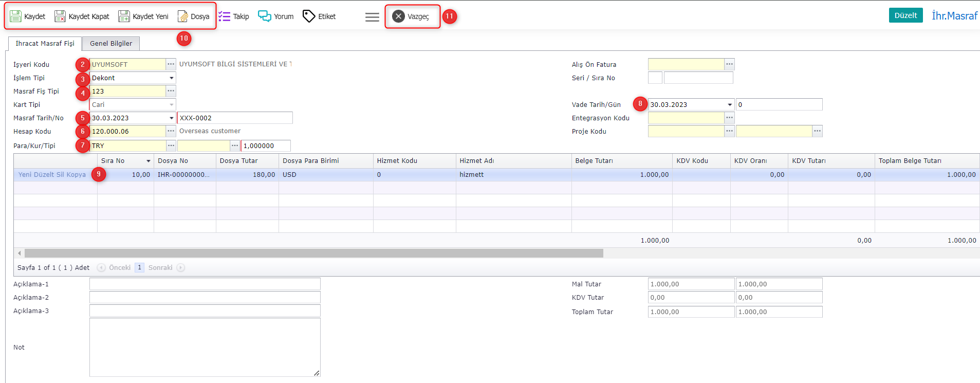Go to Sonraki next page
This screenshot has width=980, height=383.
click(167, 268)
